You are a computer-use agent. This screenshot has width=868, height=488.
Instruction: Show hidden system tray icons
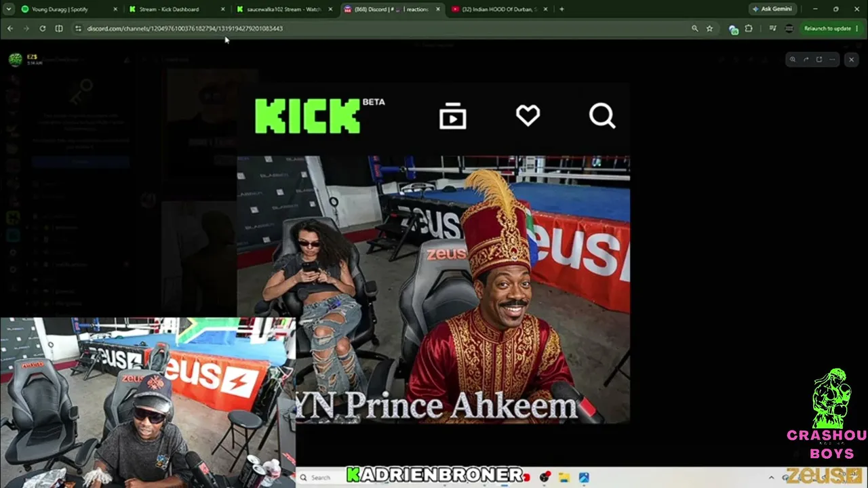pyautogui.click(x=771, y=477)
